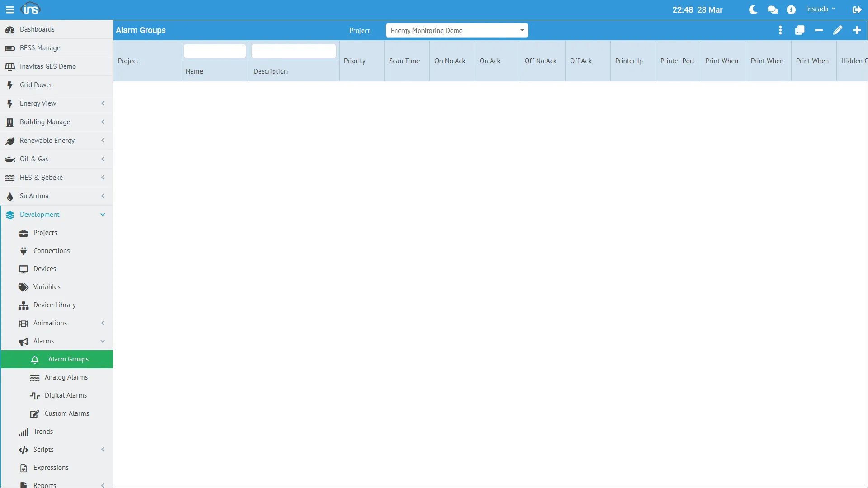Open the Project dropdown showing Energy Monitoring Demo
The image size is (868, 488).
coord(457,31)
